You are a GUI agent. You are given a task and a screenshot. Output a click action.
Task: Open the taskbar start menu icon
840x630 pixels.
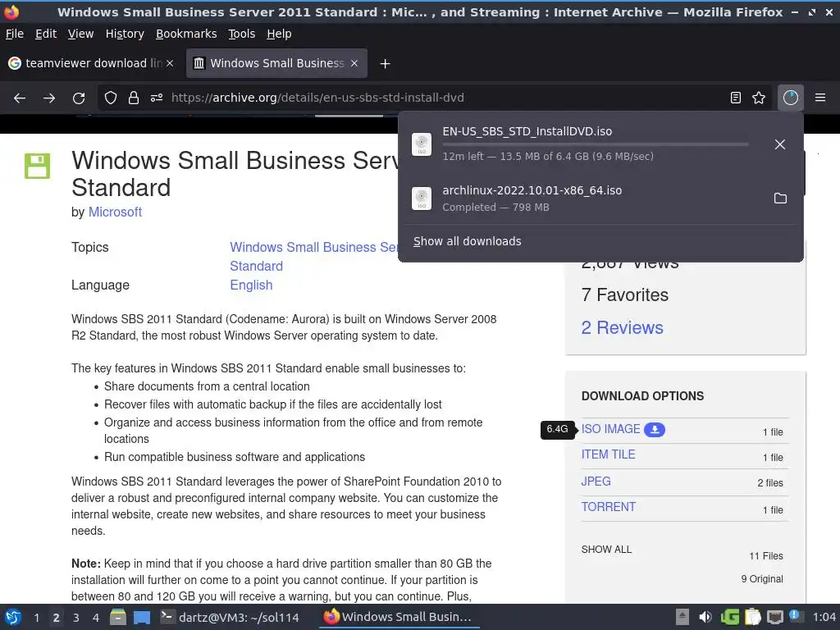(x=13, y=617)
